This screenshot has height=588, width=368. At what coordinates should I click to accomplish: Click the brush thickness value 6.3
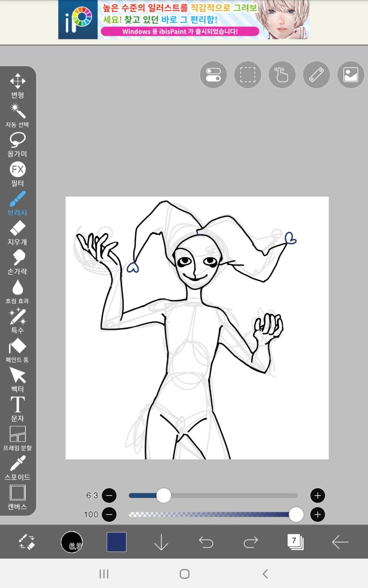point(92,496)
